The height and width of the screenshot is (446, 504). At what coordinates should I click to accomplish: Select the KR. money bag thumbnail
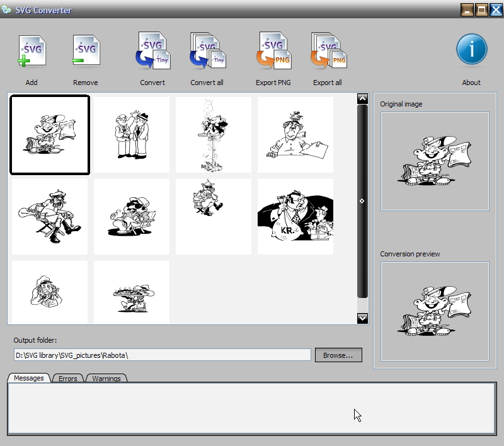pyautogui.click(x=295, y=217)
